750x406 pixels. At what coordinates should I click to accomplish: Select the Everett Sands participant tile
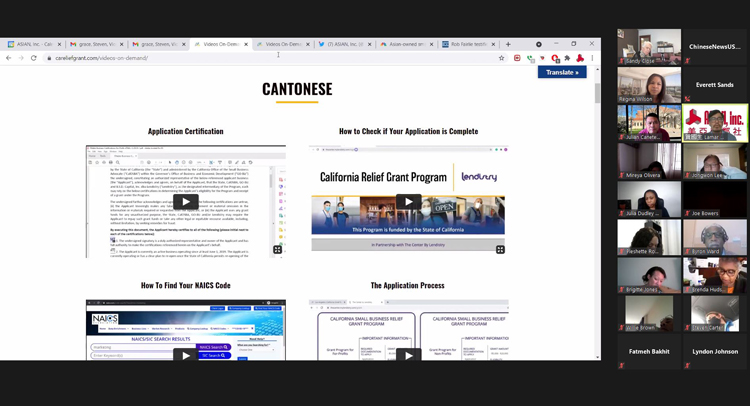tap(715, 85)
